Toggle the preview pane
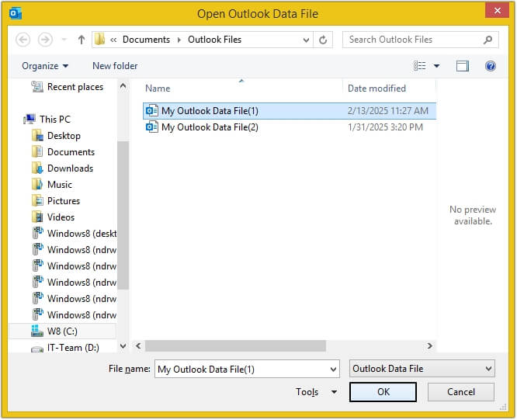517x420 pixels. [x=463, y=66]
